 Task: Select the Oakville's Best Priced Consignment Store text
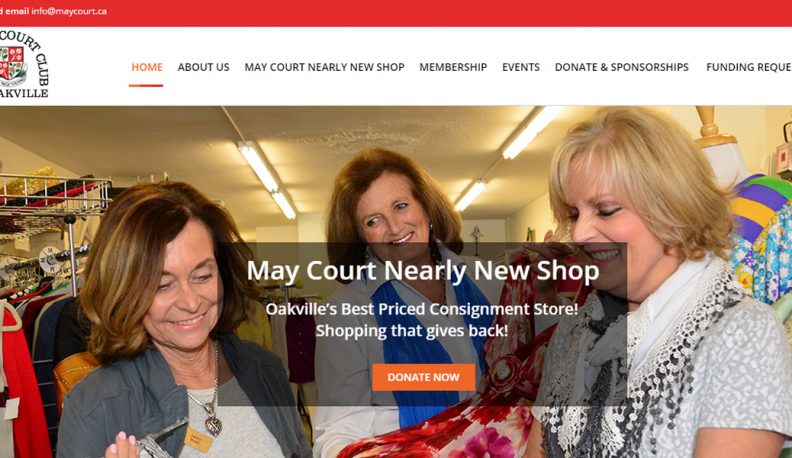tap(422, 309)
